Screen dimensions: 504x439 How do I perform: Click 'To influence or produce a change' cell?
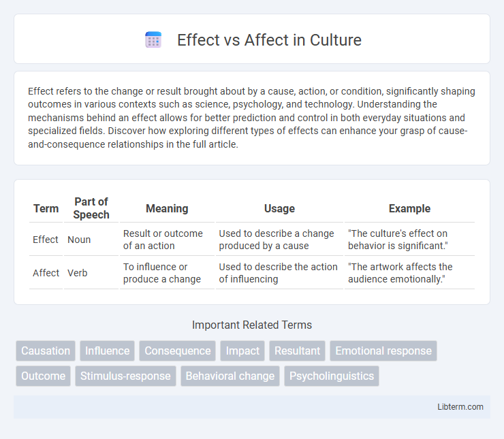167,273
